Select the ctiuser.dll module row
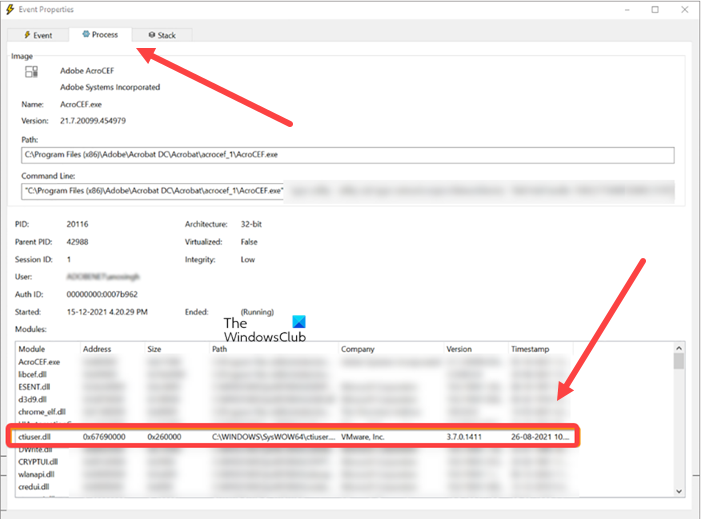Viewport: 701px width, 519px height. coord(295,437)
